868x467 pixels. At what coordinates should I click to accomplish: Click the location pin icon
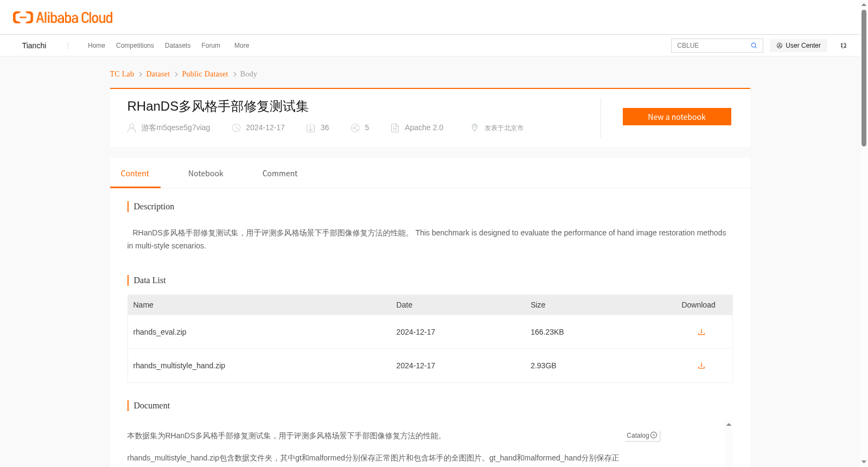click(475, 127)
